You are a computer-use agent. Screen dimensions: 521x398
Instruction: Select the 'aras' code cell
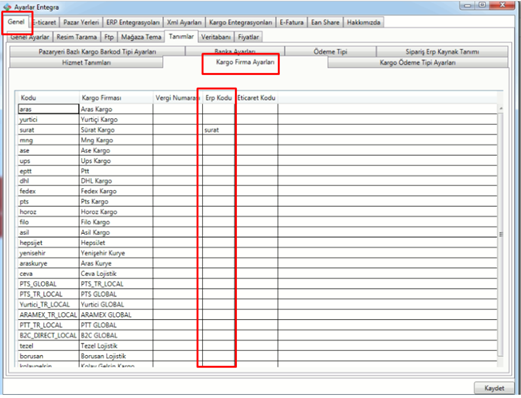coord(49,109)
